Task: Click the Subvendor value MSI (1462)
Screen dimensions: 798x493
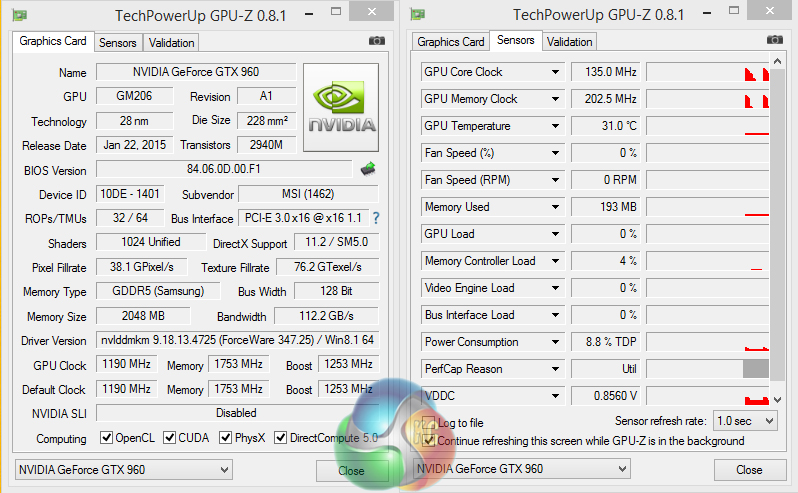Action: (x=308, y=194)
